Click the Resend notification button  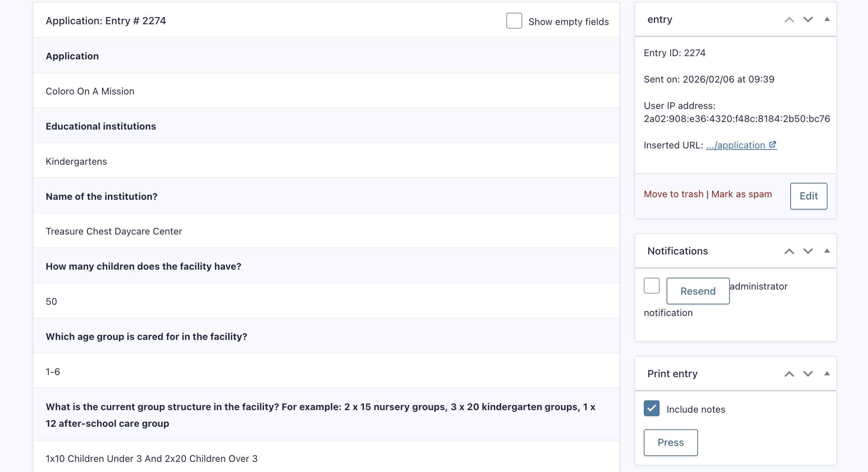(x=698, y=291)
